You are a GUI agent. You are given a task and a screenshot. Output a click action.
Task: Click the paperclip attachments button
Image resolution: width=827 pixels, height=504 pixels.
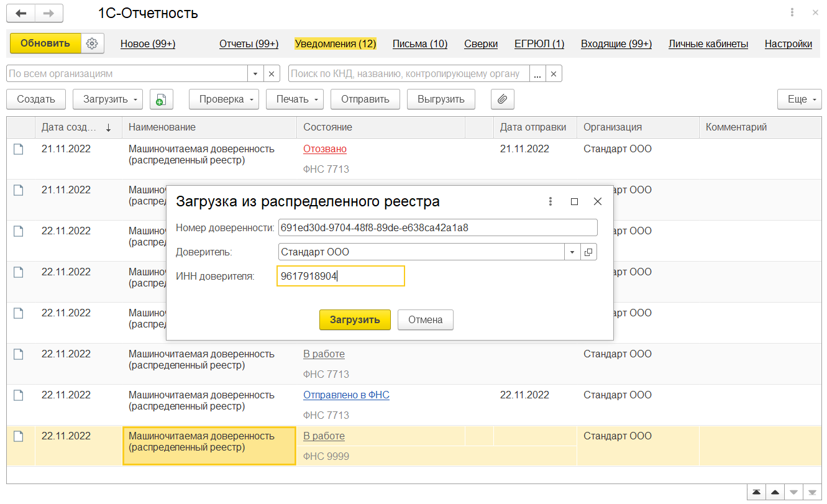(x=503, y=99)
